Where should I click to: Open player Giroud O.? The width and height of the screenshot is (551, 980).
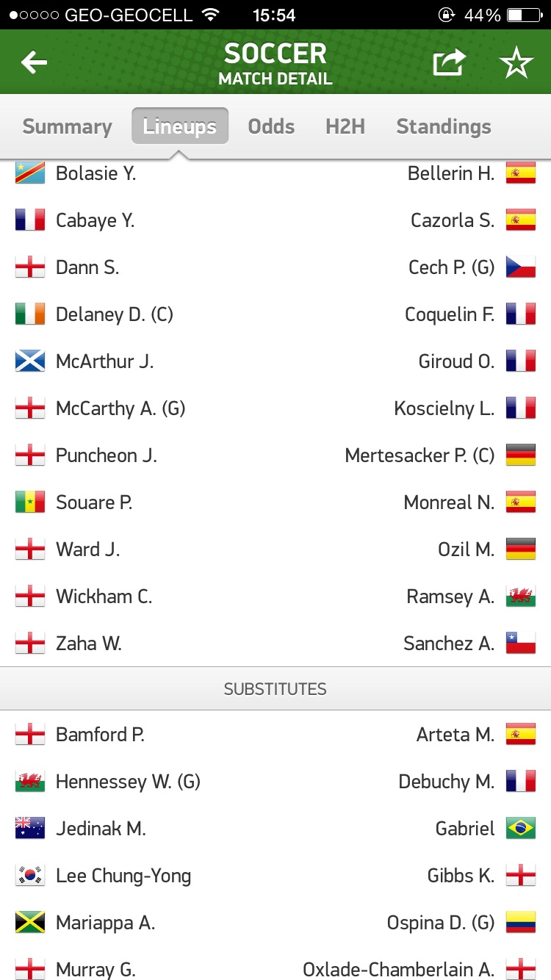[x=456, y=361]
